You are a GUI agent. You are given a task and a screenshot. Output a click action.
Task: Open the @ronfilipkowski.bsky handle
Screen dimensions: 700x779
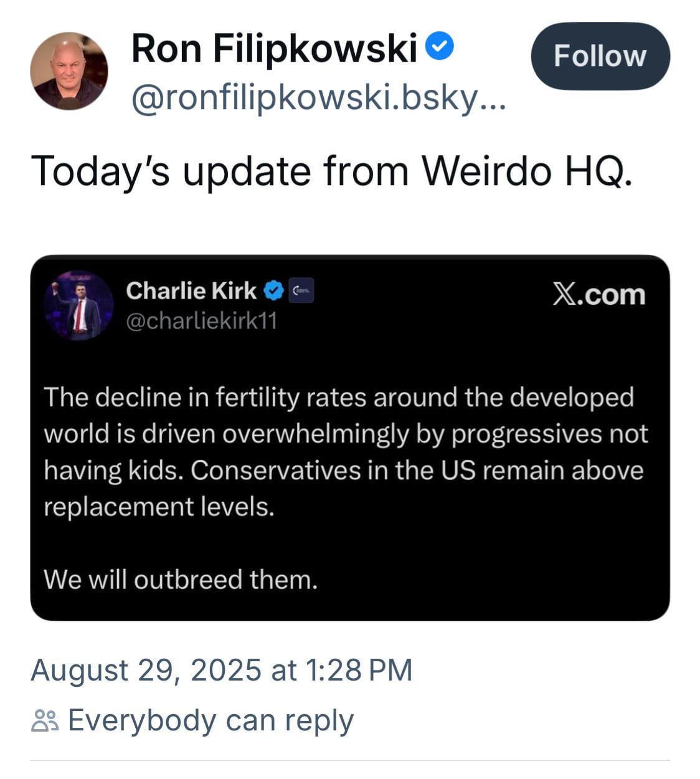click(x=319, y=98)
